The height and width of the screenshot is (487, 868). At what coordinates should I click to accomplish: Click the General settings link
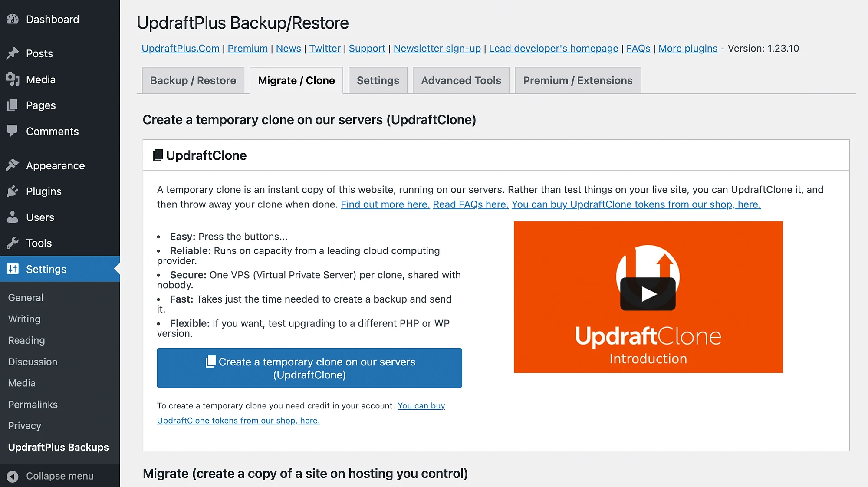[x=25, y=297]
